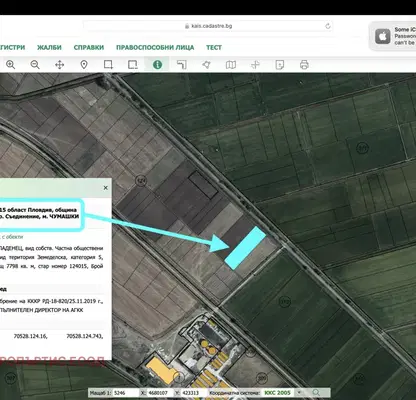The image size is (416, 400).
Task: Choose the location pin marker tool
Action: coord(84,65)
